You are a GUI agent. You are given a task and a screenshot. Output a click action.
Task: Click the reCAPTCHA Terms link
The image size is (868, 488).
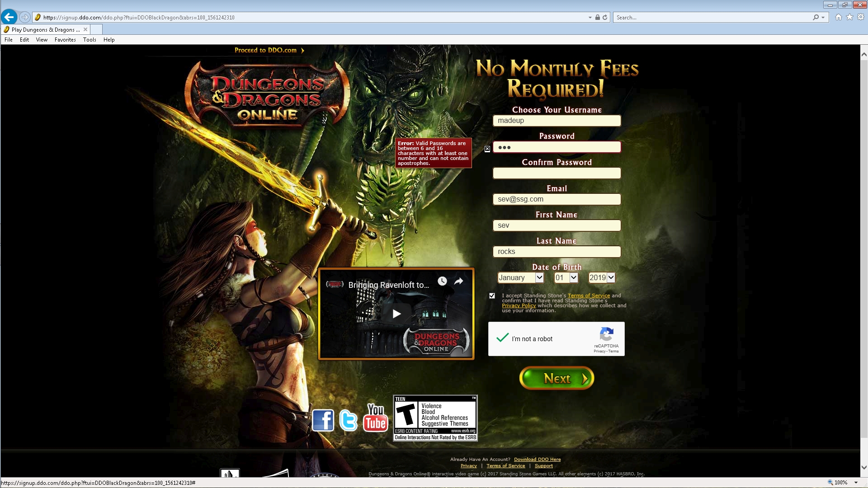click(613, 351)
